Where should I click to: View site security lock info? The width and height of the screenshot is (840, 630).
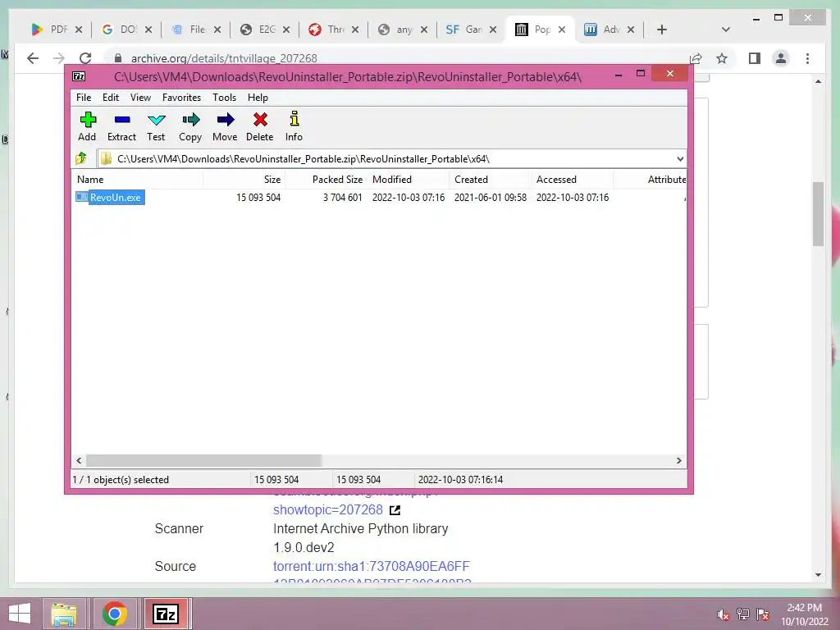[118, 58]
